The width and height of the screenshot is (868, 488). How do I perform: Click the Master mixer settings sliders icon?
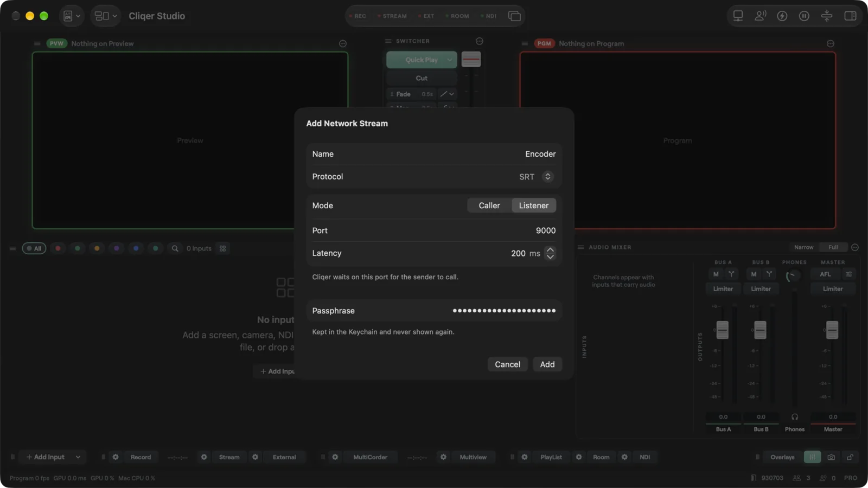click(x=849, y=274)
